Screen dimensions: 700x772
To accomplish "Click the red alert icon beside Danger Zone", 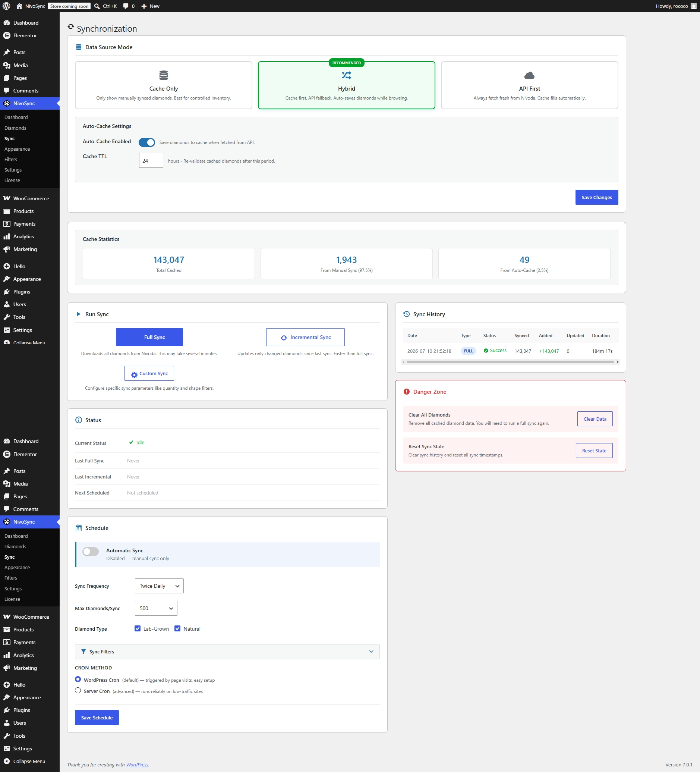I will click(406, 392).
